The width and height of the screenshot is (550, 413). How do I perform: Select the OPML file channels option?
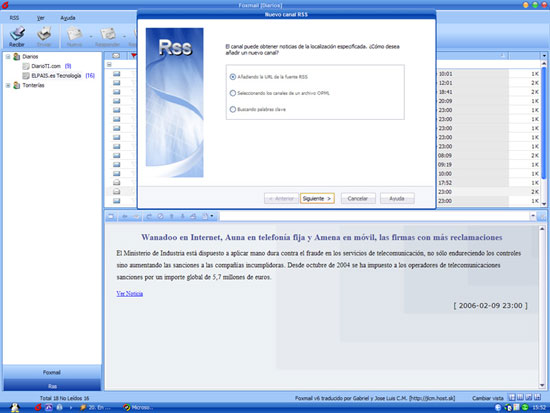233,93
